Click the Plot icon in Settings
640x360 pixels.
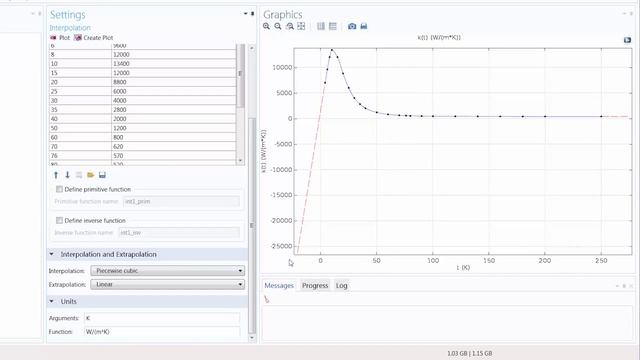pyautogui.click(x=53, y=38)
